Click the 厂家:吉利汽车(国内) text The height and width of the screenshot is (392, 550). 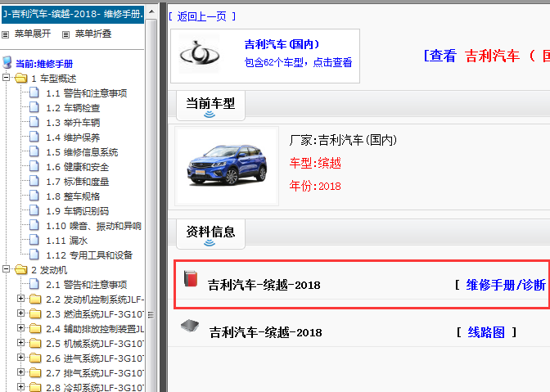(343, 140)
